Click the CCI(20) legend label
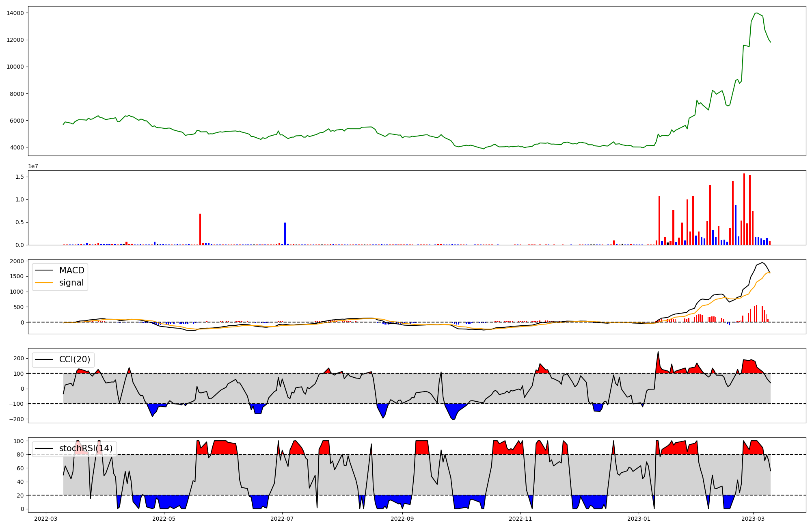Screen dimensions: 812x528 (x=75, y=359)
